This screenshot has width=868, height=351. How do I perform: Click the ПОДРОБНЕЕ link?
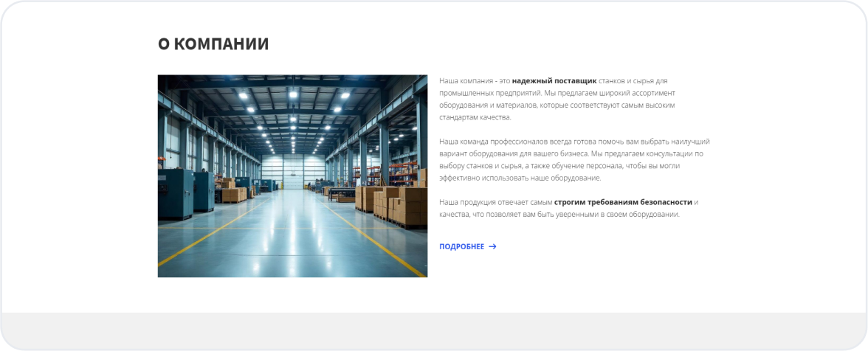click(x=461, y=247)
